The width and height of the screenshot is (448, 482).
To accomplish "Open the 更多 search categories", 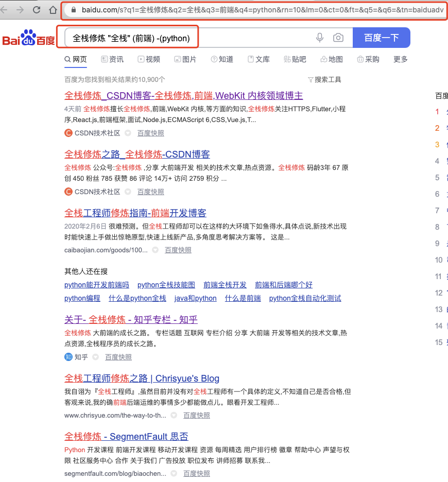I will tap(400, 59).
